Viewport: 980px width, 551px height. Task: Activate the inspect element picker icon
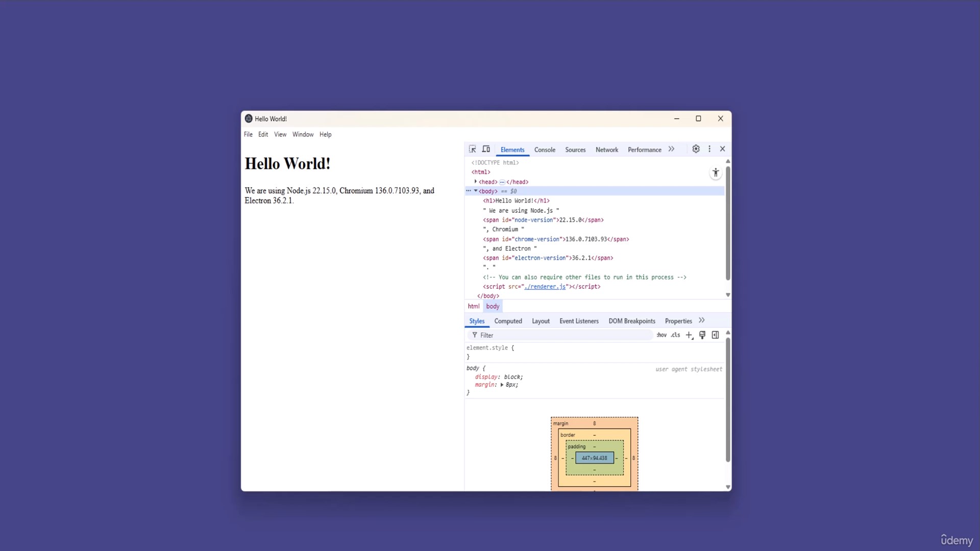472,149
